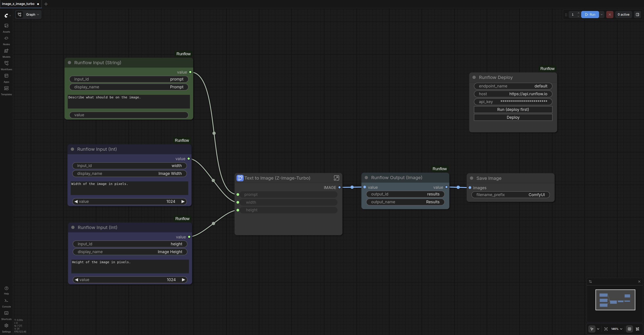This screenshot has height=335, width=644.
Task: Edit display_name Image Width field
Action: [129, 174]
